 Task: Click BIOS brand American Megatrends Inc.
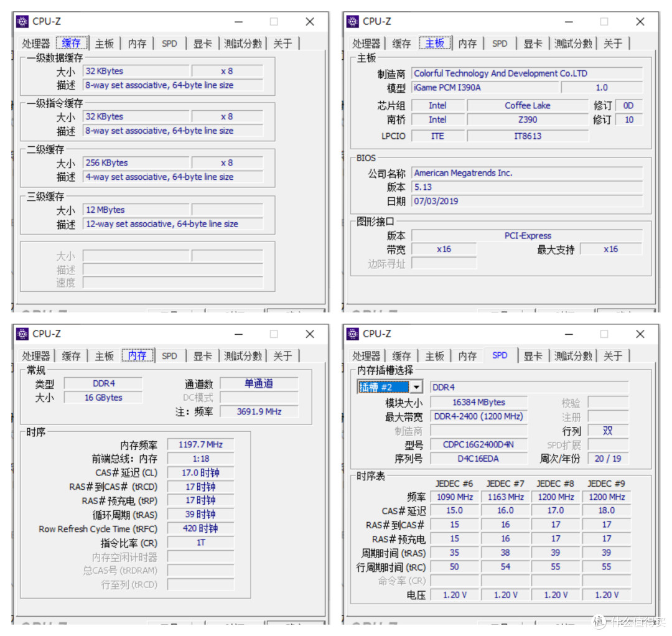tap(527, 173)
